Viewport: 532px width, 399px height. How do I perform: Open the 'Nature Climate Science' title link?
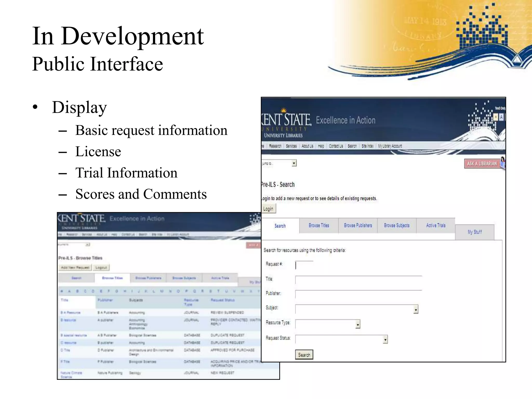[x=71, y=375]
